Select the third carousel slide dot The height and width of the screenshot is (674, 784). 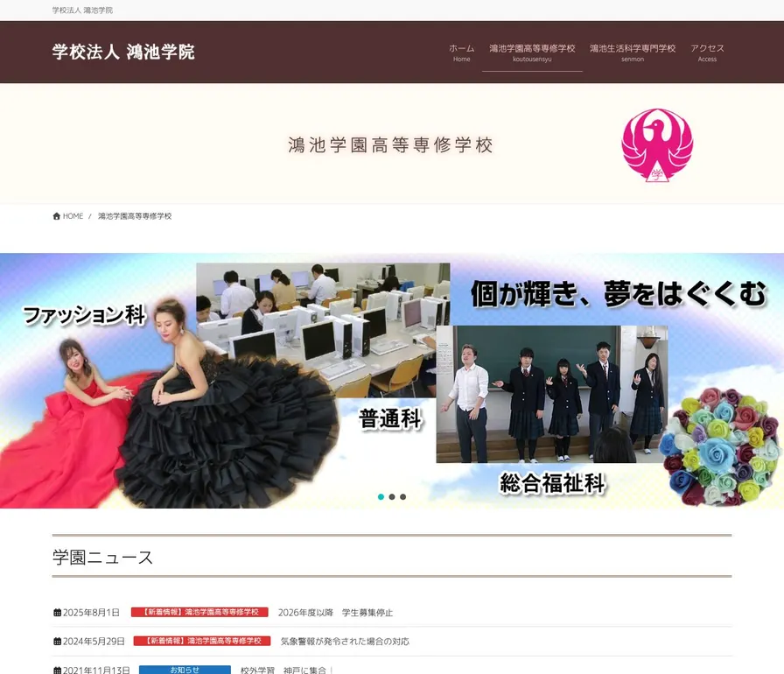(403, 496)
